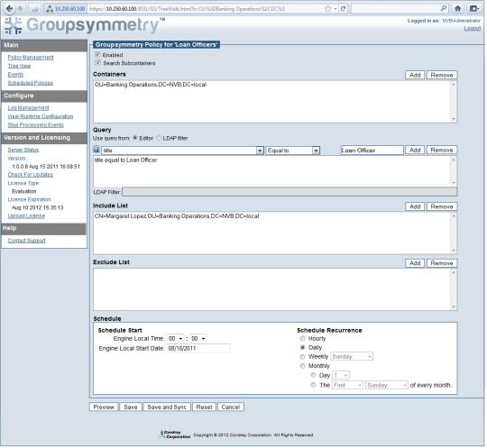Open the start minute dropdown
Viewport: 487px width, 448px height.
tap(198, 338)
